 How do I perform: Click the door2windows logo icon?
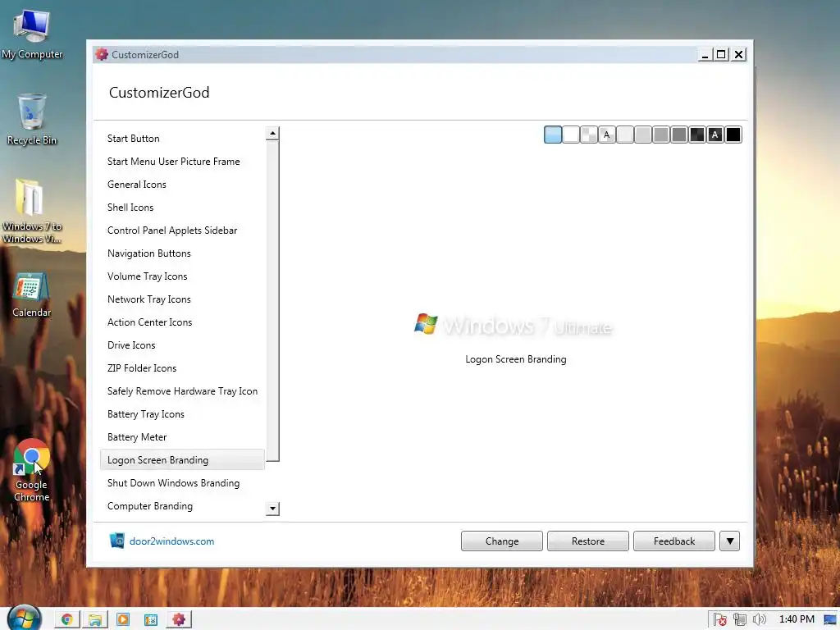click(116, 541)
